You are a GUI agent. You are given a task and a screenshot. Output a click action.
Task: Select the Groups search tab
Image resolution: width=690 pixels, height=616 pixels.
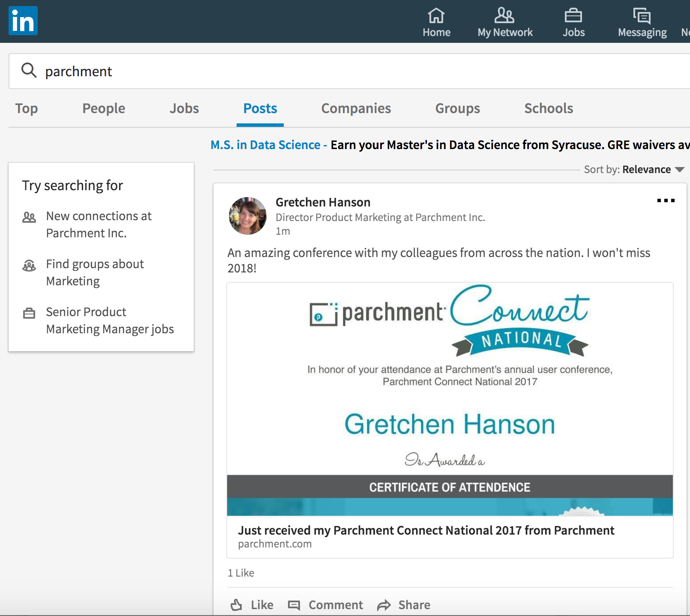pos(457,109)
